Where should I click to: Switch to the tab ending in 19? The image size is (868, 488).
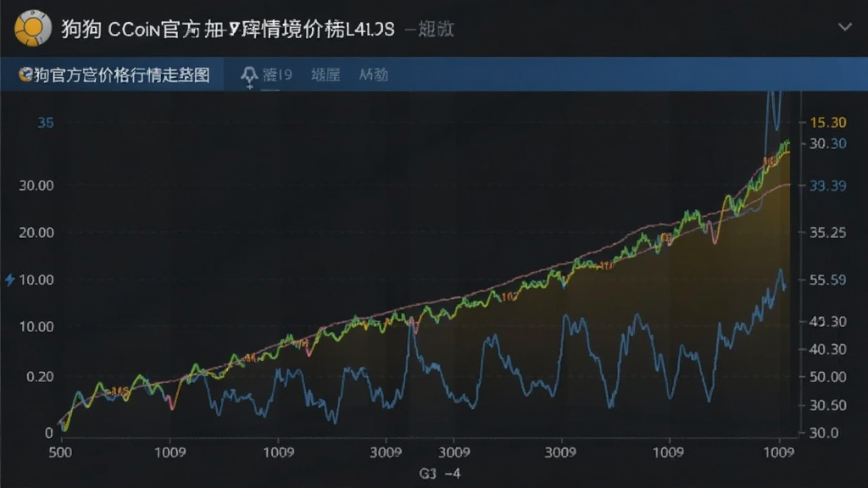[x=277, y=75]
